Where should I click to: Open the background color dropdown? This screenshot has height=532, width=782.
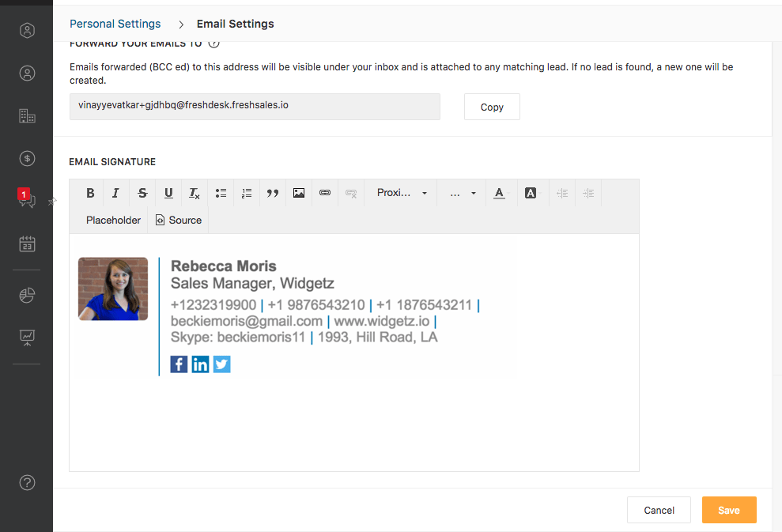(533, 193)
